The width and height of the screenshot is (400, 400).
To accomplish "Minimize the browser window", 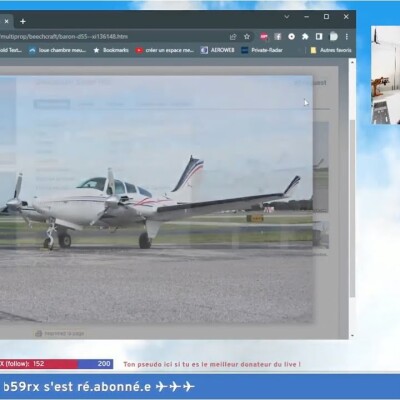I will point(307,17).
